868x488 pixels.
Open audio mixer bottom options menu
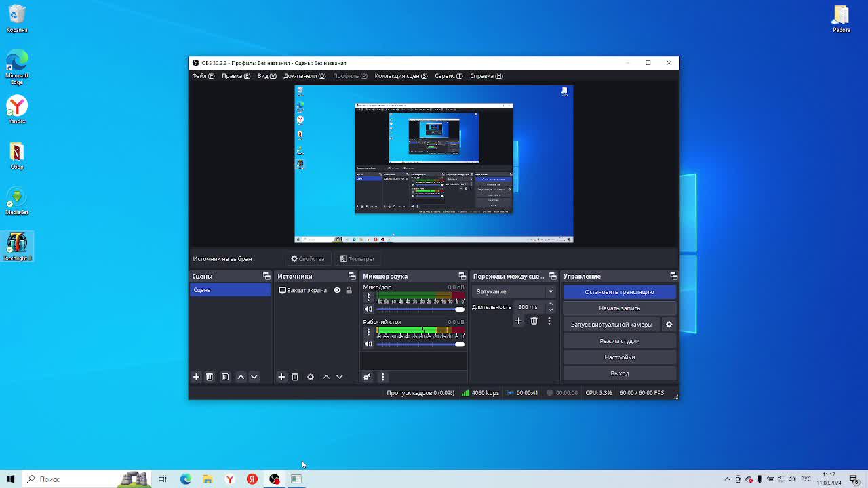[382, 377]
